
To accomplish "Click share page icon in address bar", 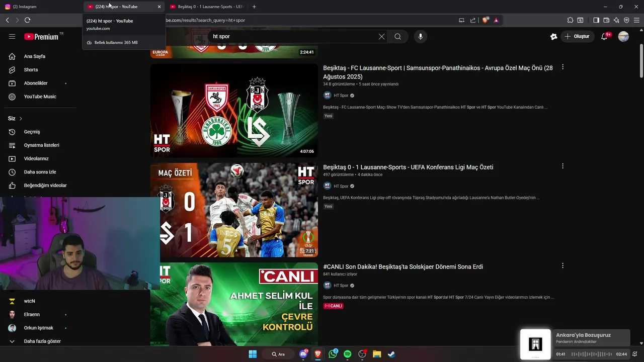I will pyautogui.click(x=473, y=20).
